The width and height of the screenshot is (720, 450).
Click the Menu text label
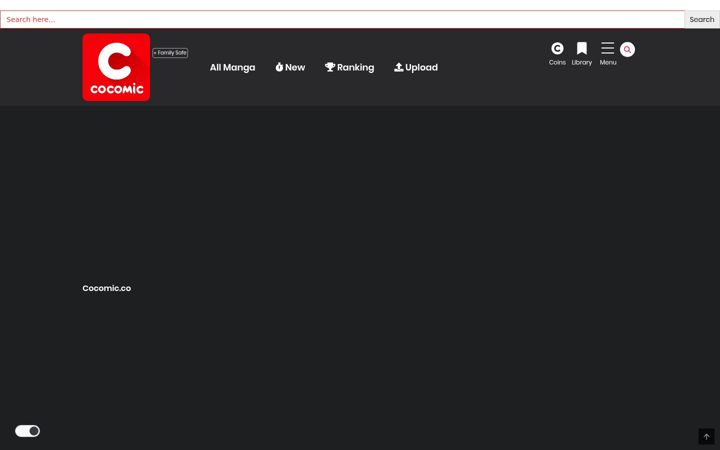point(608,62)
